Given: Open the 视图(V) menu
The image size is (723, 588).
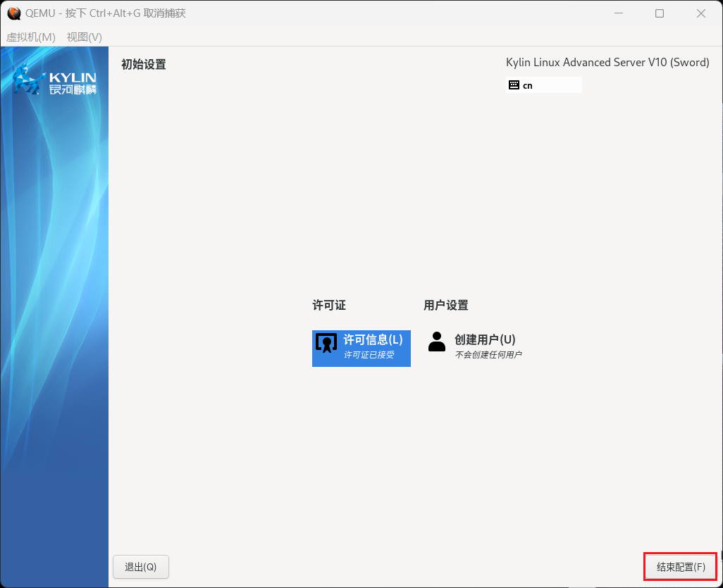Looking at the screenshot, I should coord(85,37).
